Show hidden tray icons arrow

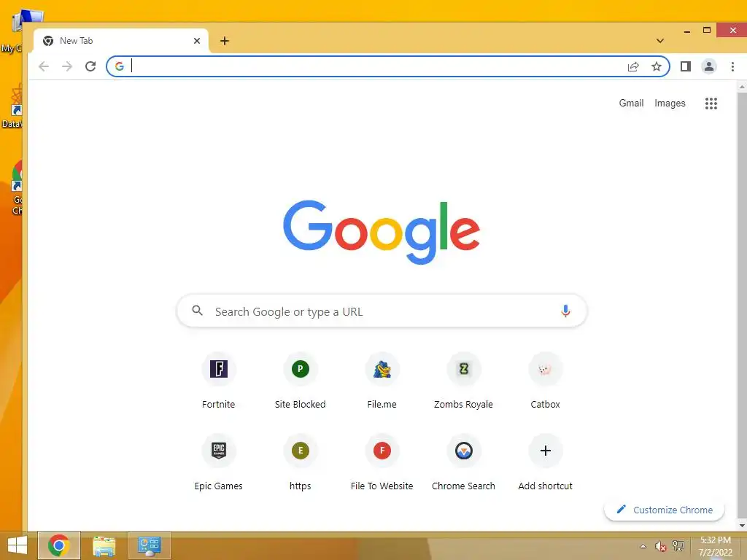click(x=643, y=546)
